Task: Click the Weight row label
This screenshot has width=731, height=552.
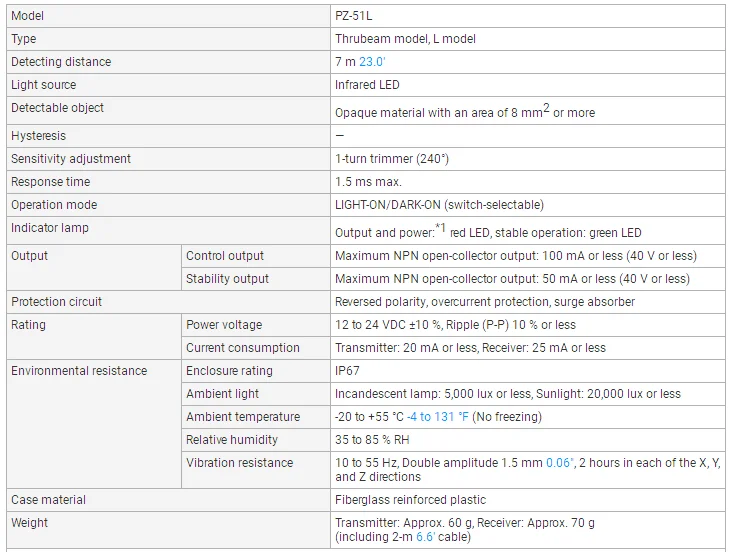Action: click(29, 523)
